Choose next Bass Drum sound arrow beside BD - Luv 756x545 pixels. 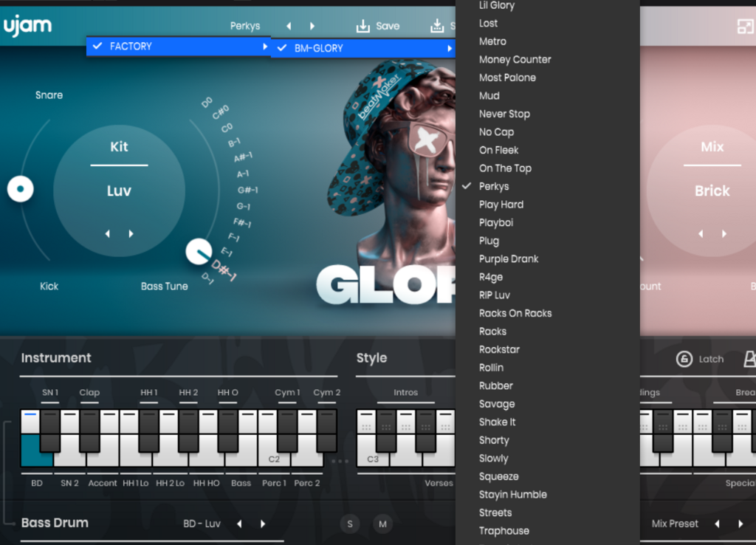(x=263, y=524)
